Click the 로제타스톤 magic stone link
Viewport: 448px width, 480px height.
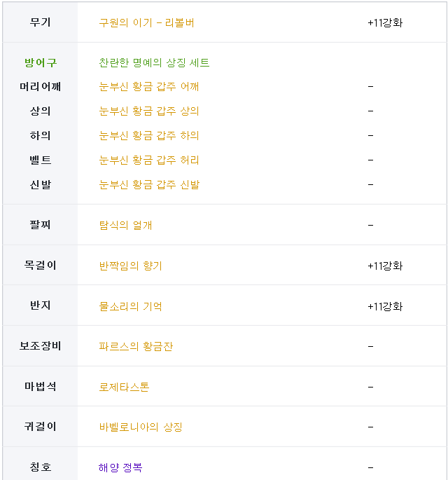tap(124, 387)
